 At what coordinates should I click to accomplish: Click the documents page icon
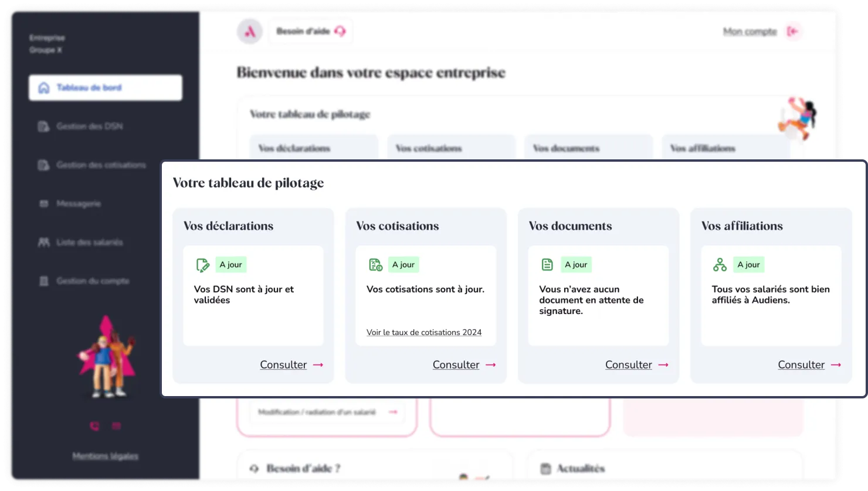point(547,265)
